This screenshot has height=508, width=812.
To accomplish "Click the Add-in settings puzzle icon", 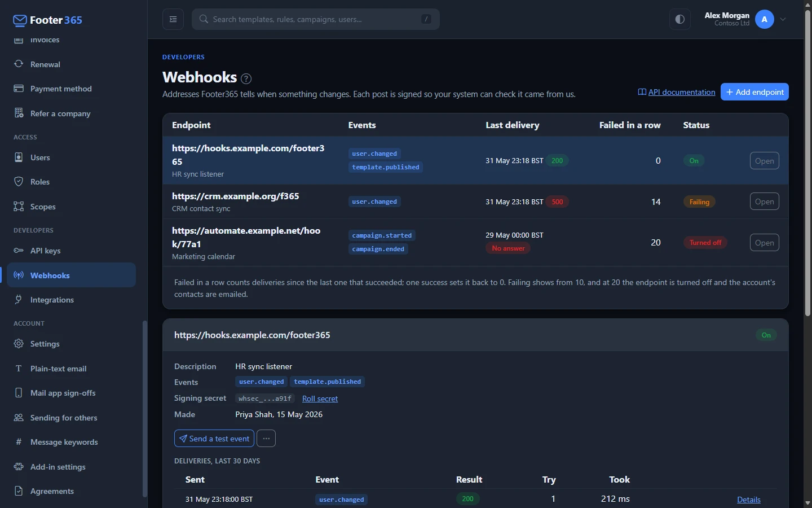I will (x=19, y=466).
